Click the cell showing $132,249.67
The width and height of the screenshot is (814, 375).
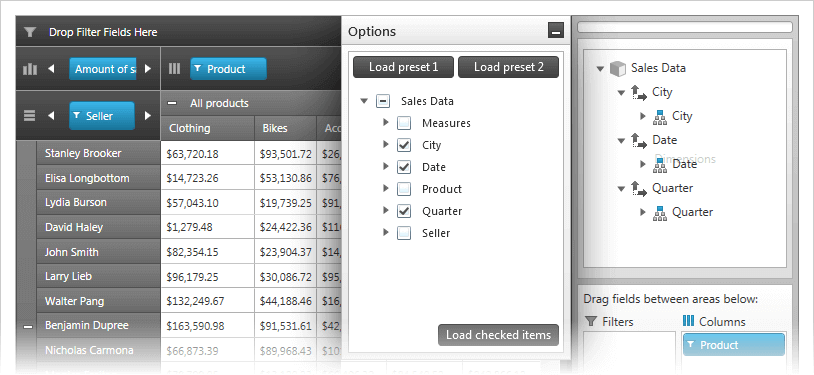click(x=208, y=301)
